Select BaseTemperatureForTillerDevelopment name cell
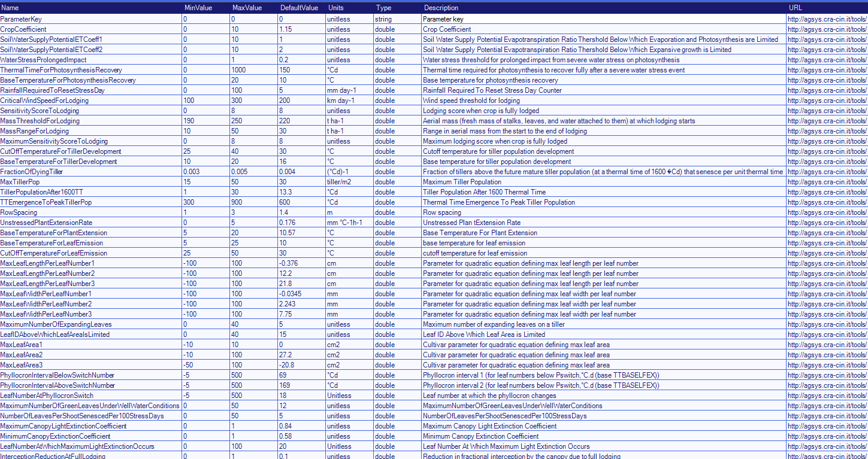This screenshot has width=868, height=459. coord(91,162)
